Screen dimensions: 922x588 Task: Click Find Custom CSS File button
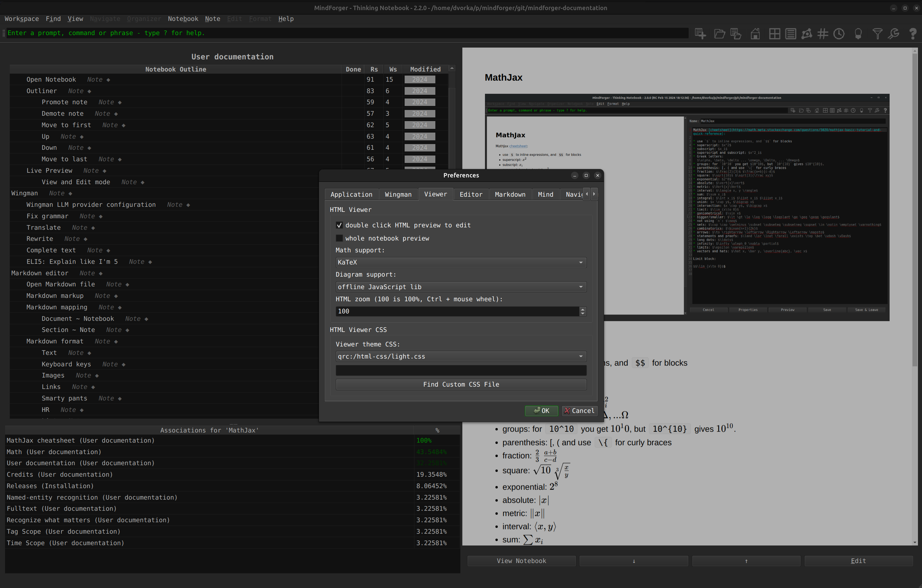pyautogui.click(x=461, y=384)
